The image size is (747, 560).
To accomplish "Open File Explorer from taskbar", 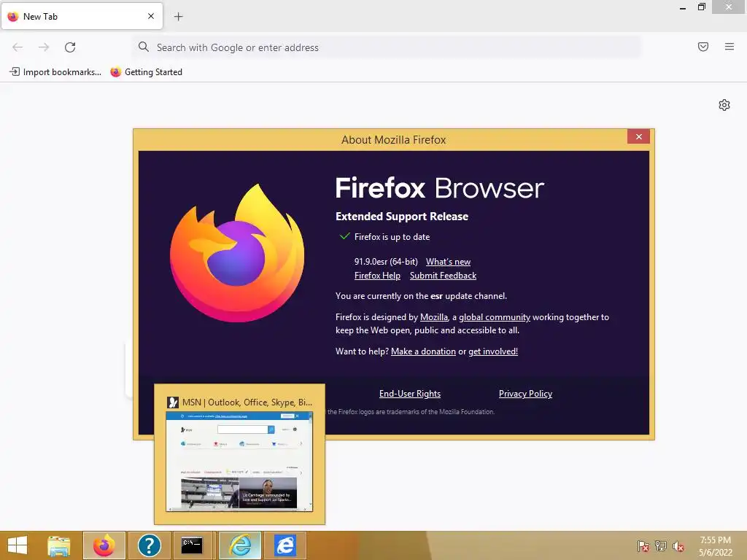I will 58,545.
